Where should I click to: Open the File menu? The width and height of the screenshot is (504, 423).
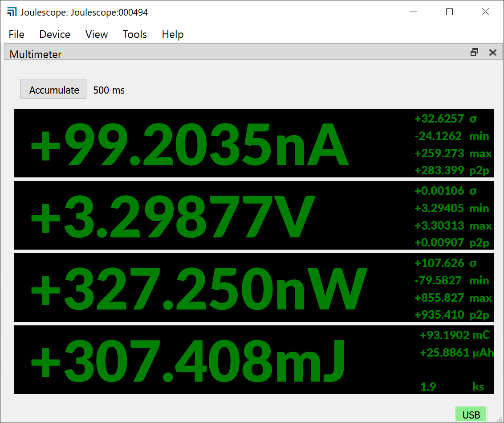click(x=16, y=34)
